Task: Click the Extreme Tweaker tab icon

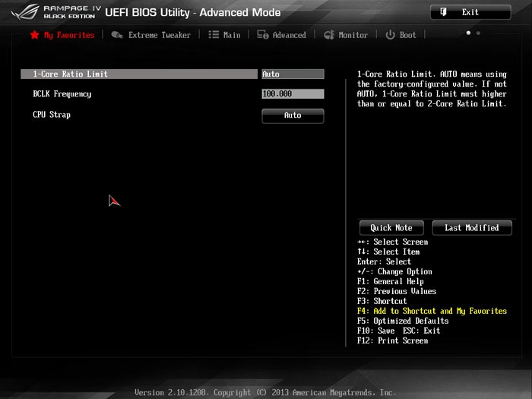Action: pyautogui.click(x=117, y=35)
